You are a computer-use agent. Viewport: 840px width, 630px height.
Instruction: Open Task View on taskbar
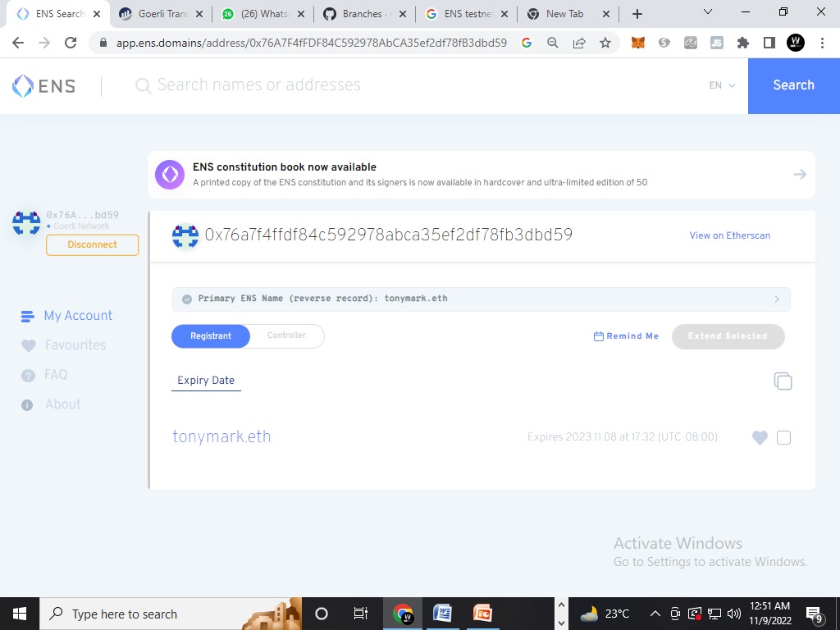(x=361, y=614)
